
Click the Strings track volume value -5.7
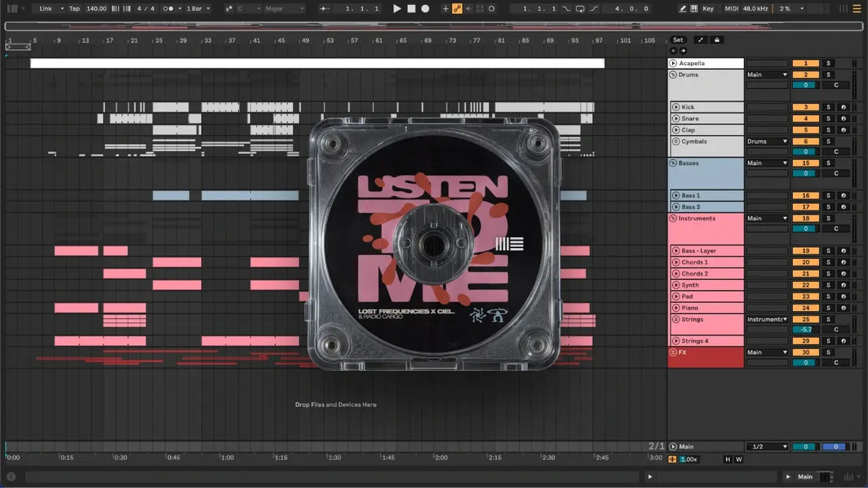click(x=805, y=330)
